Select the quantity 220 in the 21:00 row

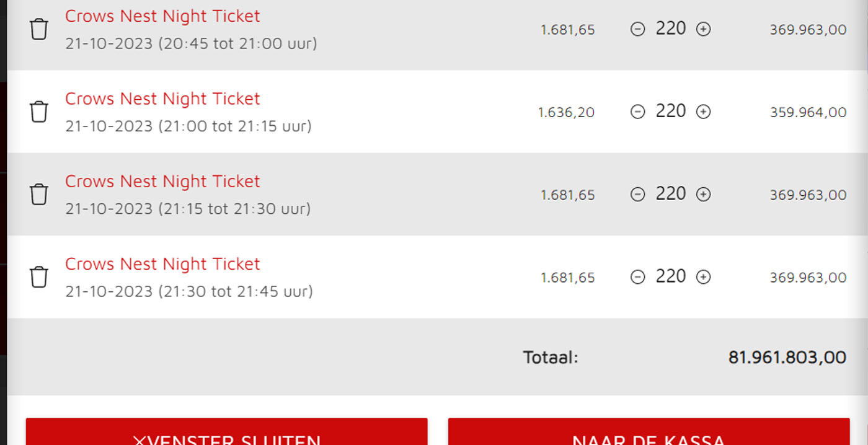tap(671, 111)
